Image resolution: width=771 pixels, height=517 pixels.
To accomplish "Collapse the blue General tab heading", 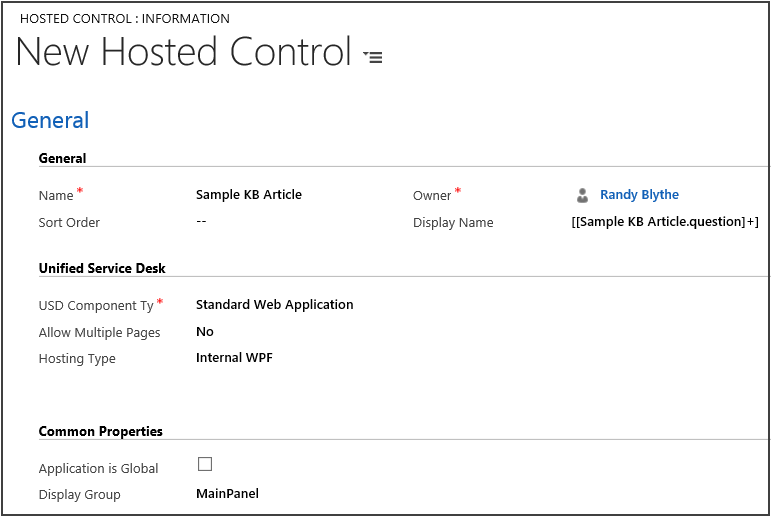I will tap(50, 121).
